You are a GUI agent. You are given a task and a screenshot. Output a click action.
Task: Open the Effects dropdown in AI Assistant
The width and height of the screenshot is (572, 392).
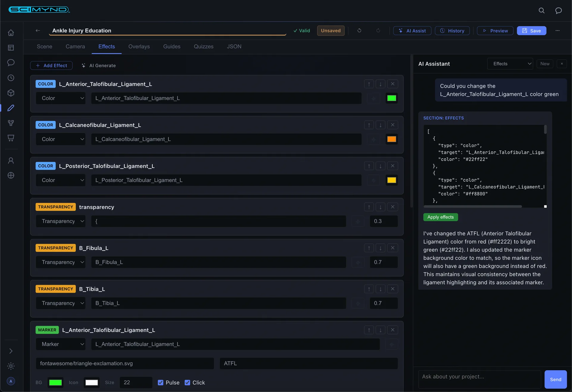pos(510,64)
